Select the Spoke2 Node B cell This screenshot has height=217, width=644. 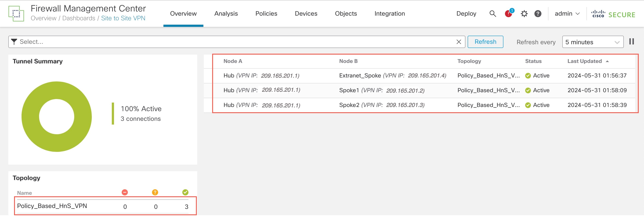382,105
